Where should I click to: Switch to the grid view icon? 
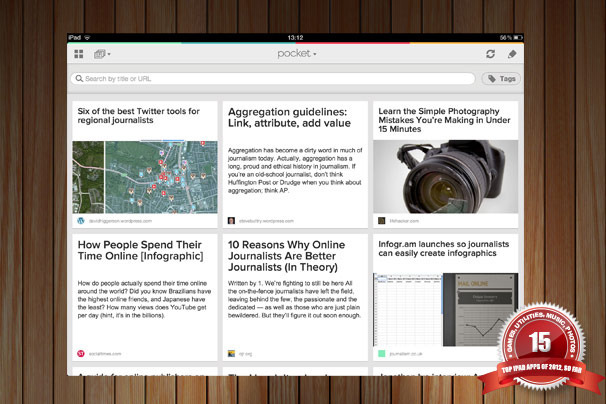pos(79,54)
